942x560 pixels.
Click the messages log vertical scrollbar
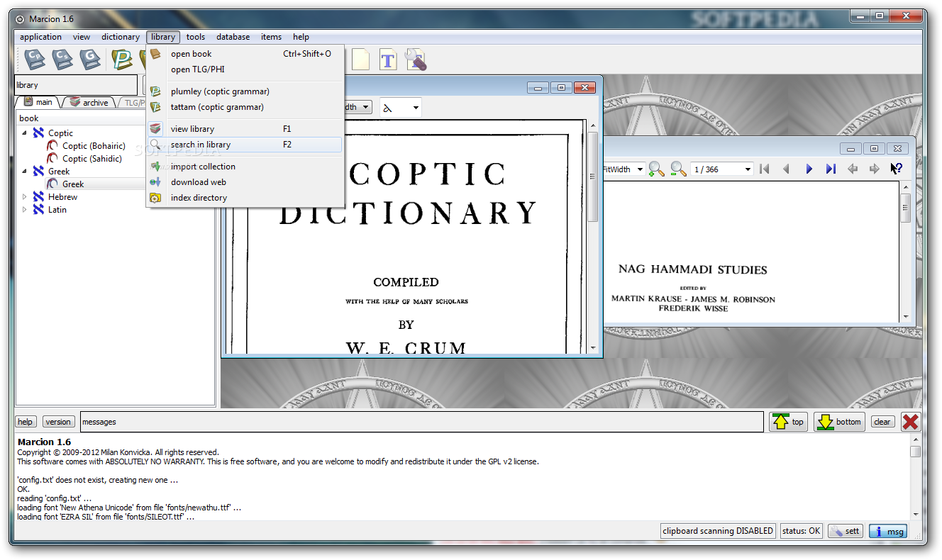click(916, 478)
